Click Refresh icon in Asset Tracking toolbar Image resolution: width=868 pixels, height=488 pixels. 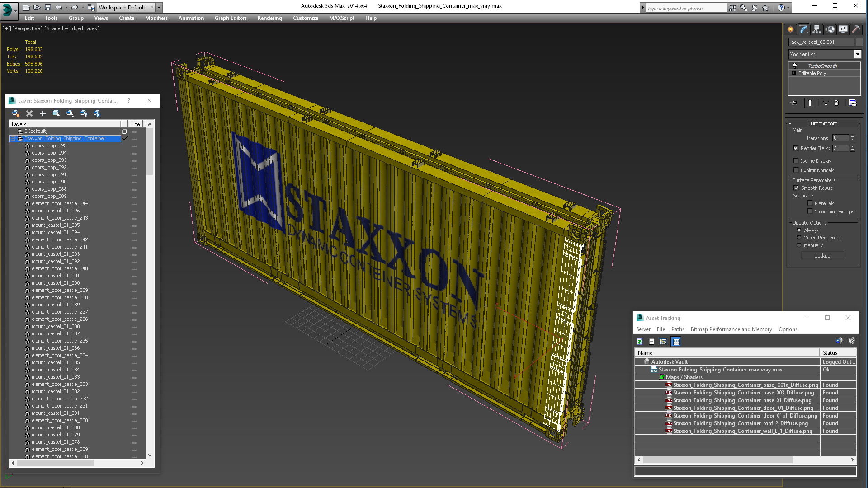point(639,342)
